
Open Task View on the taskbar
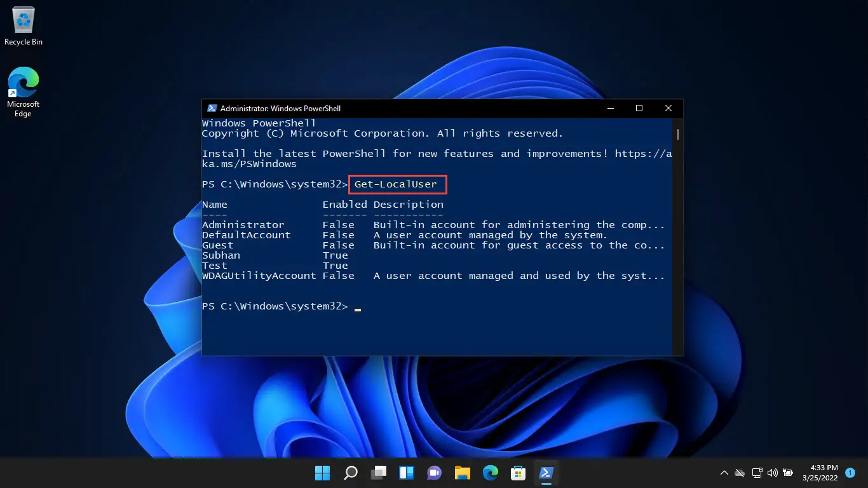point(379,473)
